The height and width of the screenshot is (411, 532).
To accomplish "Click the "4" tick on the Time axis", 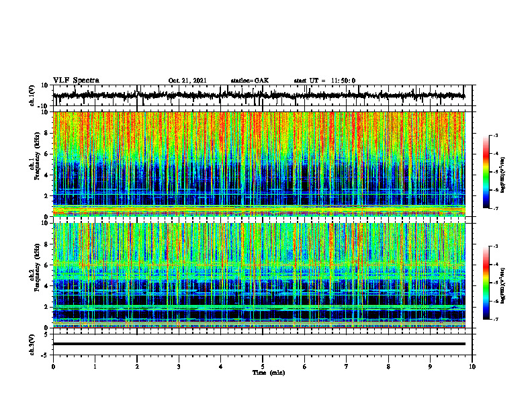I will click(221, 367).
